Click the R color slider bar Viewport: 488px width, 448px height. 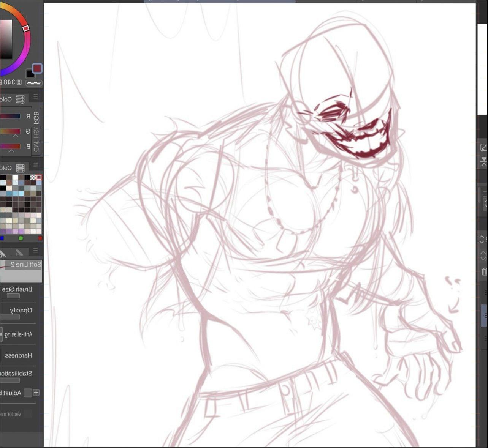click(x=11, y=117)
